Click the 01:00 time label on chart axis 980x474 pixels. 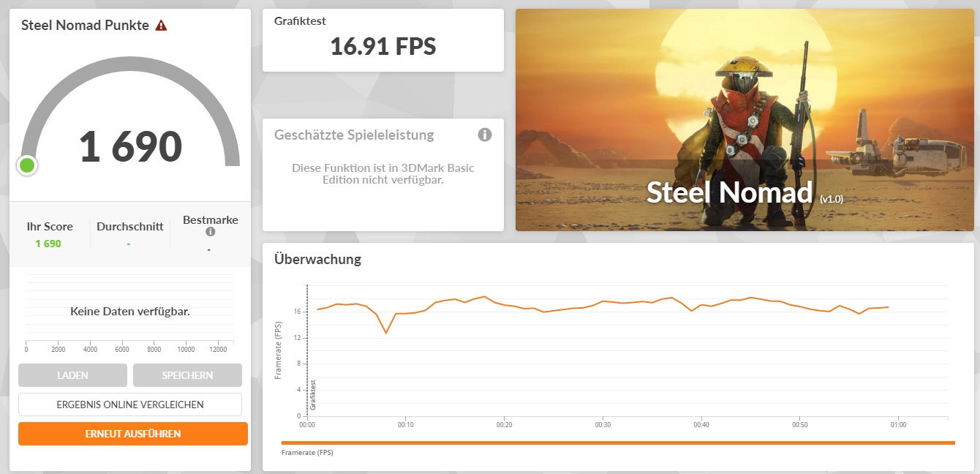click(x=898, y=424)
